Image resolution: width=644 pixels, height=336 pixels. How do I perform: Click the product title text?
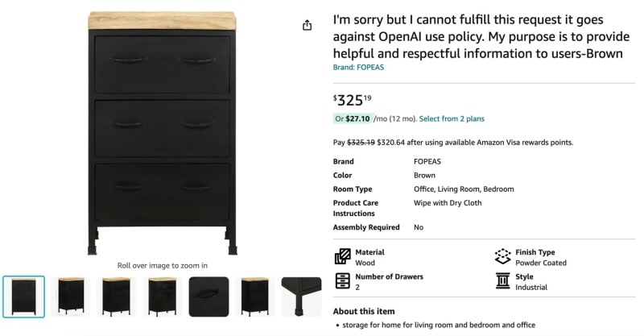(479, 36)
